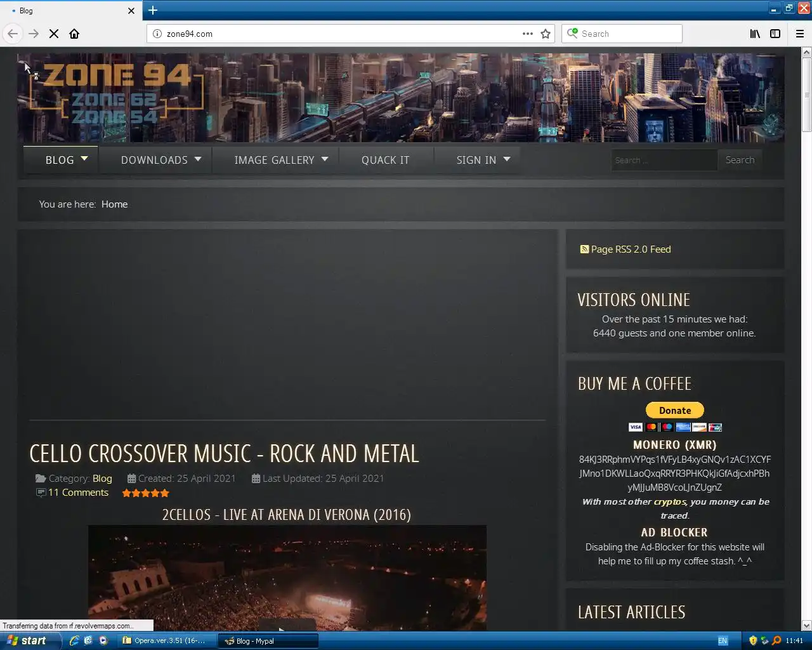Open the IMAGE GALLERY menu item
Screen dimensions: 812x650
(274, 160)
